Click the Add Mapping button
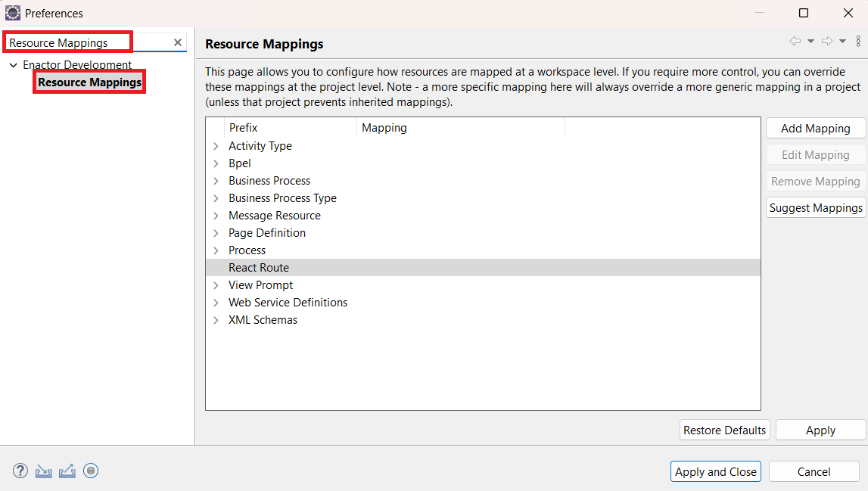868x491 pixels. [816, 129]
